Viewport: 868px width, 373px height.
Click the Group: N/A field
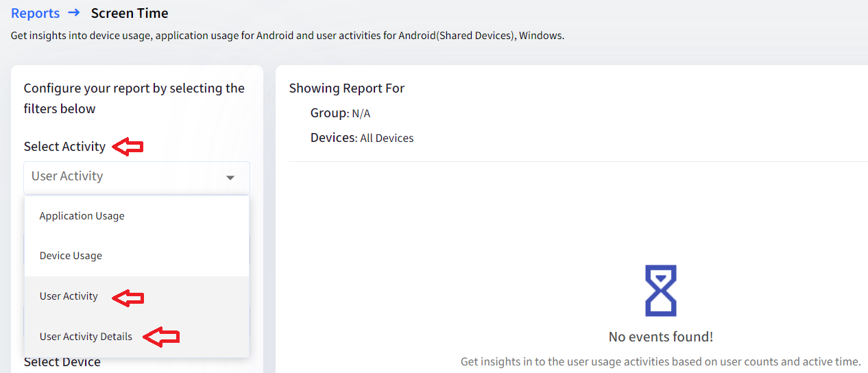coord(340,113)
